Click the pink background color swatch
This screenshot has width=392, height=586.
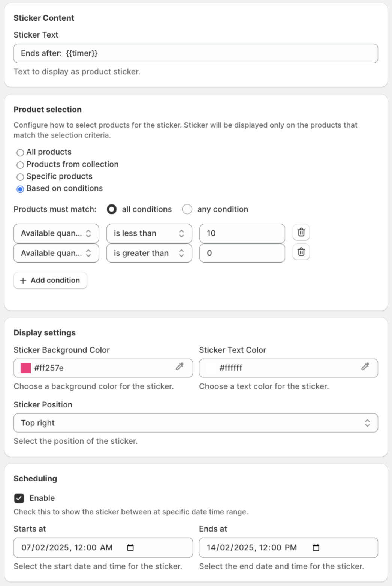pos(25,368)
